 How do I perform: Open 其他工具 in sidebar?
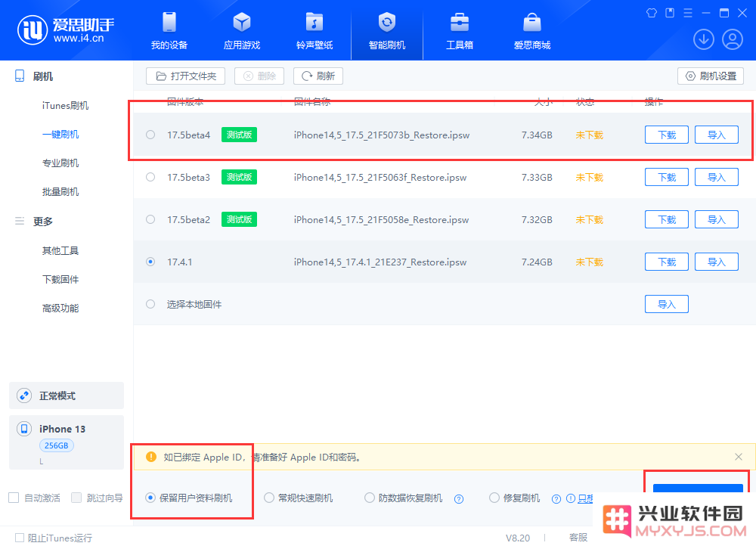tap(60, 250)
